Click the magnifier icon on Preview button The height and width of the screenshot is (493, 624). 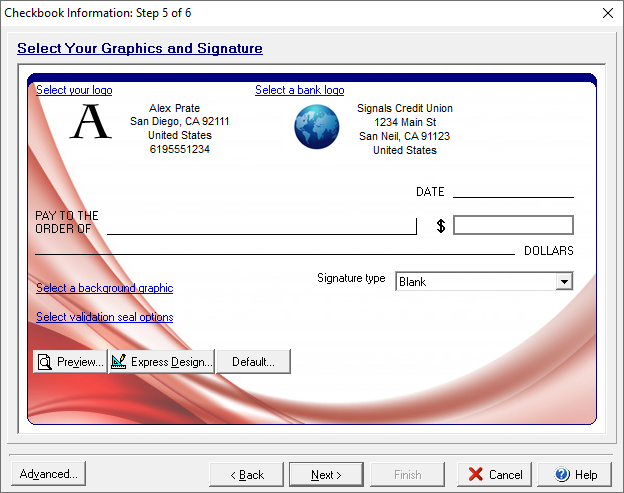tap(45, 362)
